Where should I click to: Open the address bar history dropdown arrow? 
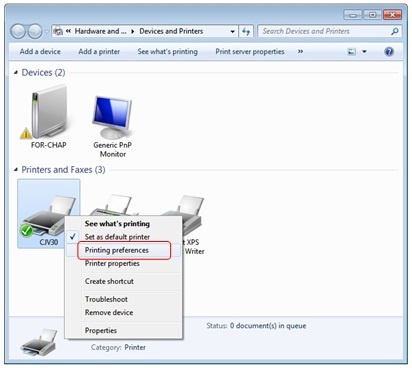(x=232, y=32)
